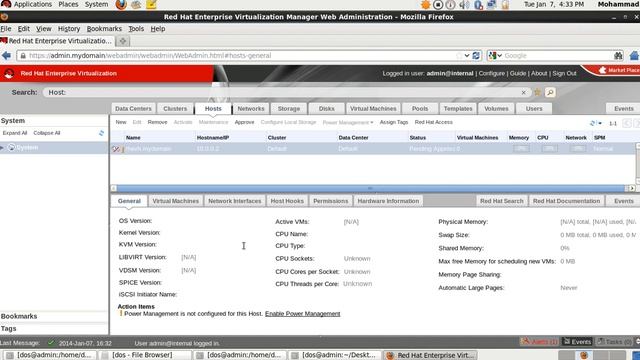Go back with the browser back arrow
The width and height of the screenshot is (640, 360).
6,56
